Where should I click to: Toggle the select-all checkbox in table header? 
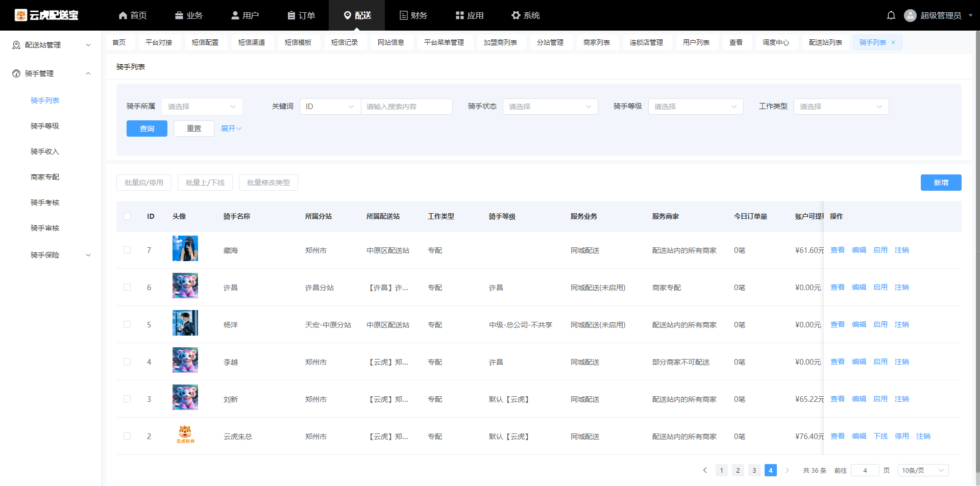tap(127, 216)
